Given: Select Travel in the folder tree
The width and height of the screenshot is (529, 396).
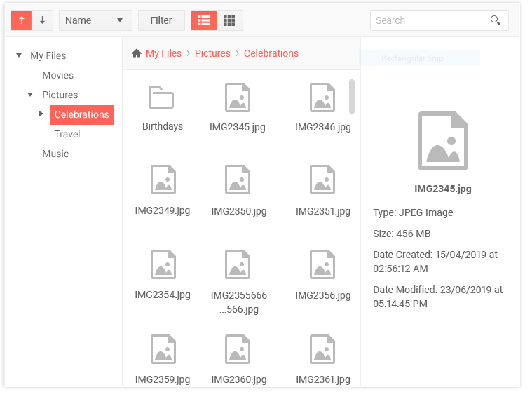Looking at the screenshot, I should (68, 134).
